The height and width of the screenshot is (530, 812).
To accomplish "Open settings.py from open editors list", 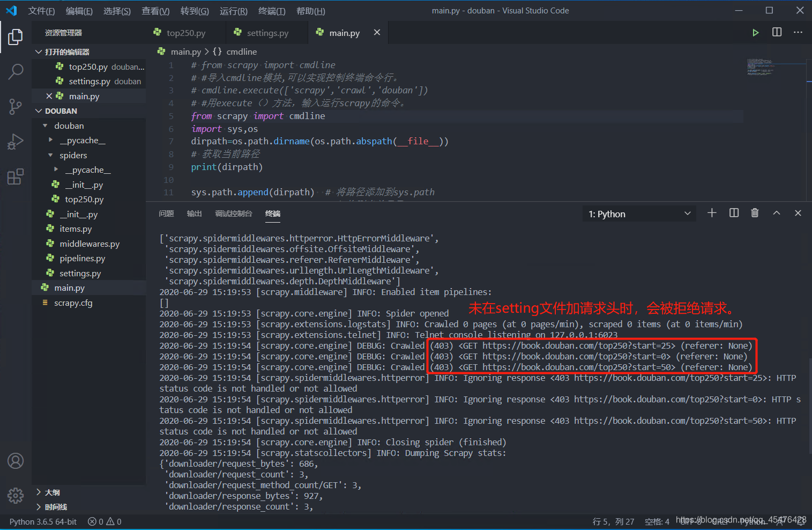I will (x=89, y=82).
